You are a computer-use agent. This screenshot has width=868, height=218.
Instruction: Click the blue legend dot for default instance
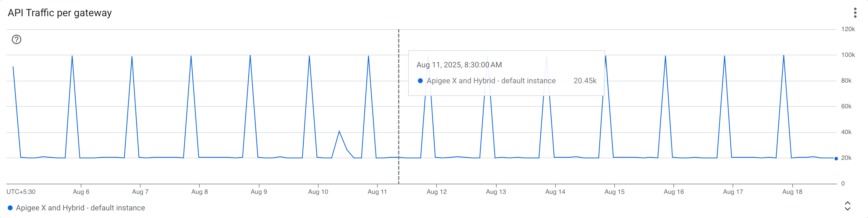click(x=11, y=208)
